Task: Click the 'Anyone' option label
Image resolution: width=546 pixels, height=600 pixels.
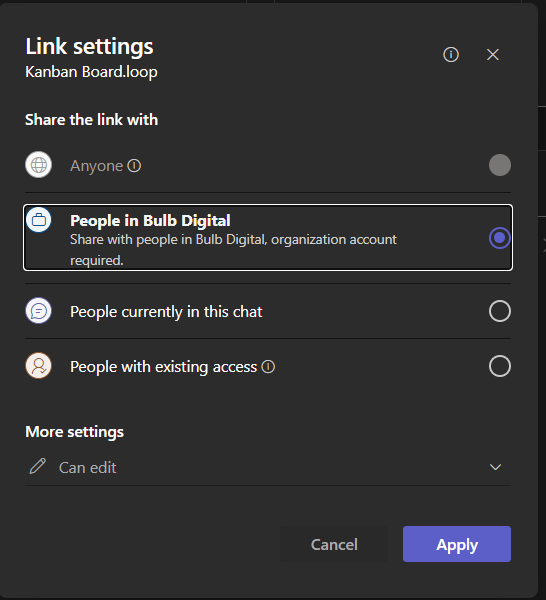Action: tap(96, 166)
